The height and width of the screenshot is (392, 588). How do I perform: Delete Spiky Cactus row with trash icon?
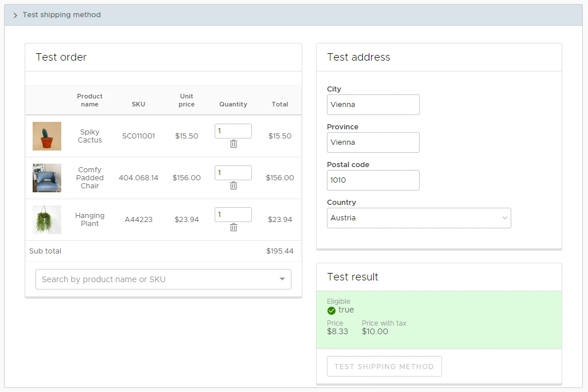tap(234, 144)
